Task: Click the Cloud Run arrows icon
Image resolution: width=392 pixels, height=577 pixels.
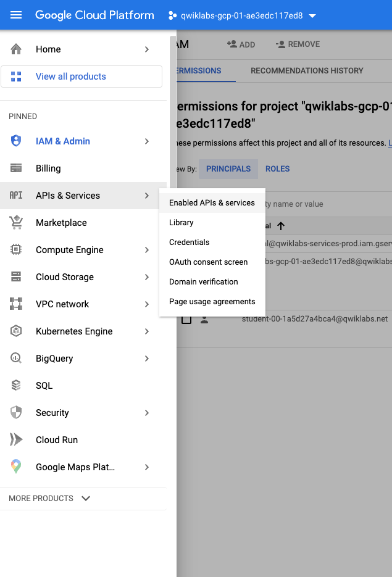Action: (x=17, y=440)
